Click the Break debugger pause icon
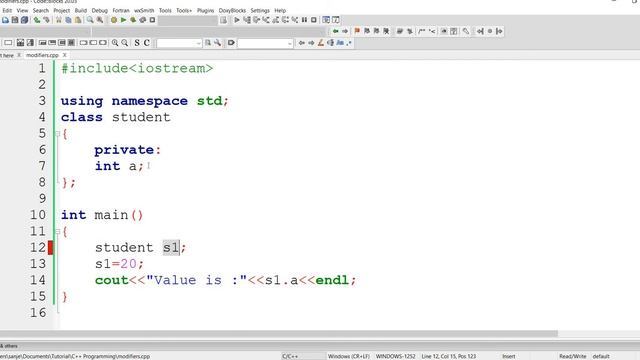 click(x=304, y=20)
